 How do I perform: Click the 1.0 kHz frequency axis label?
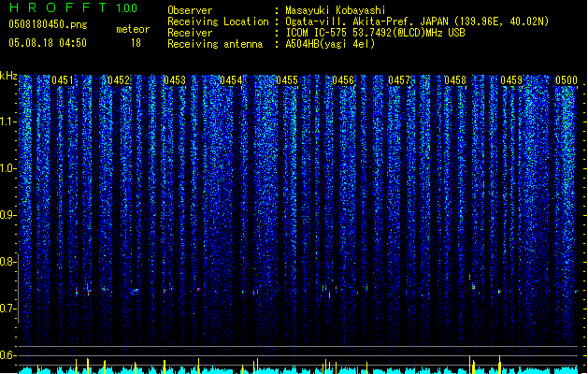(x=7, y=168)
